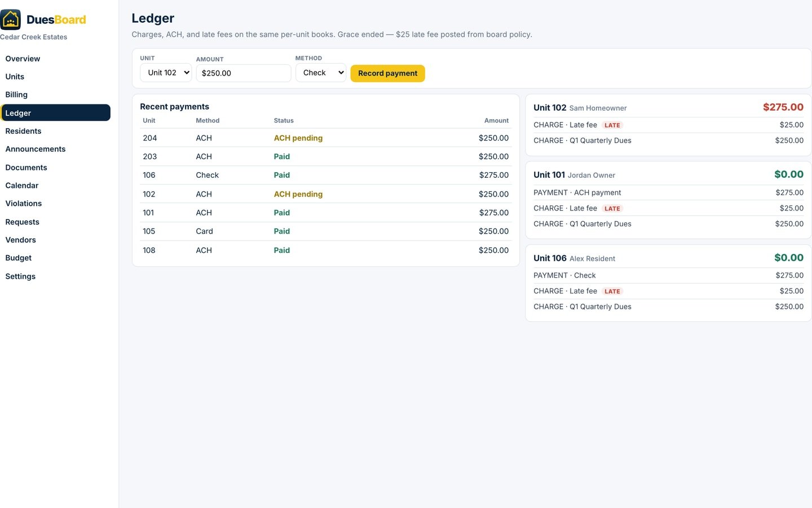This screenshot has height=508, width=812.
Task: Open the Unit dropdown showing Unit 102
Action: click(166, 73)
